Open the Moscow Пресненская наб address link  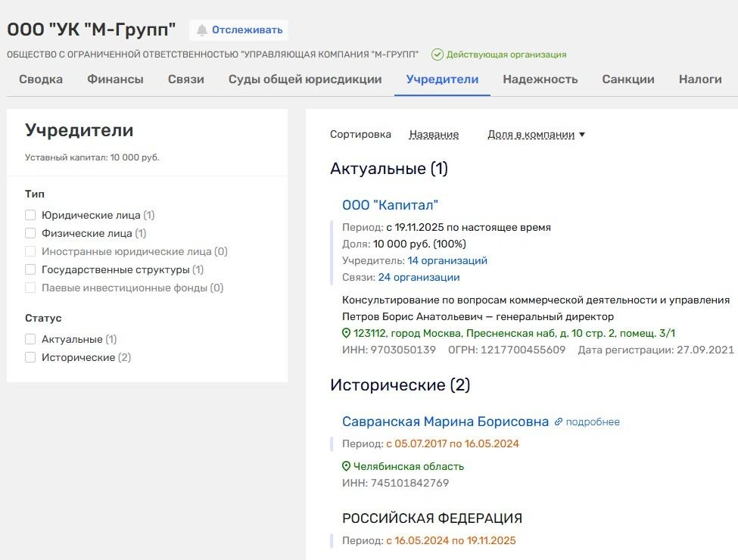point(514,333)
